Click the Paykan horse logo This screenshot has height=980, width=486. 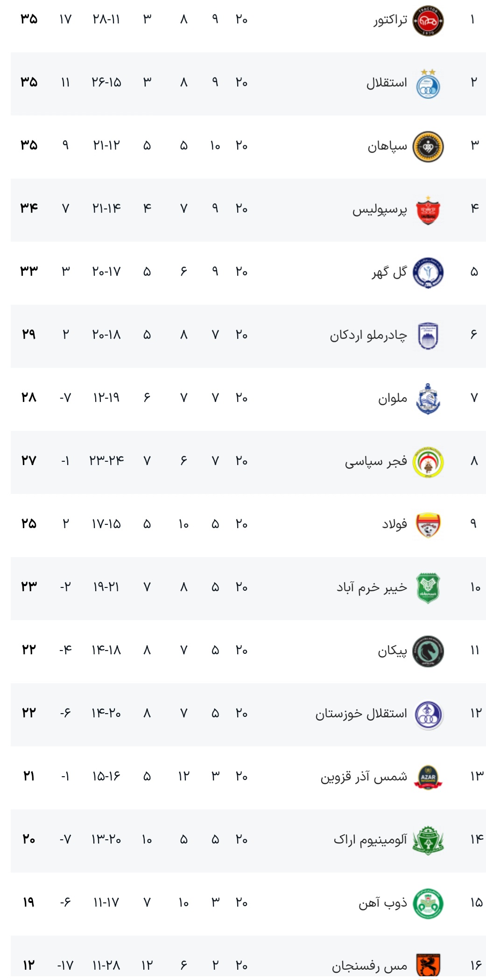428,651
